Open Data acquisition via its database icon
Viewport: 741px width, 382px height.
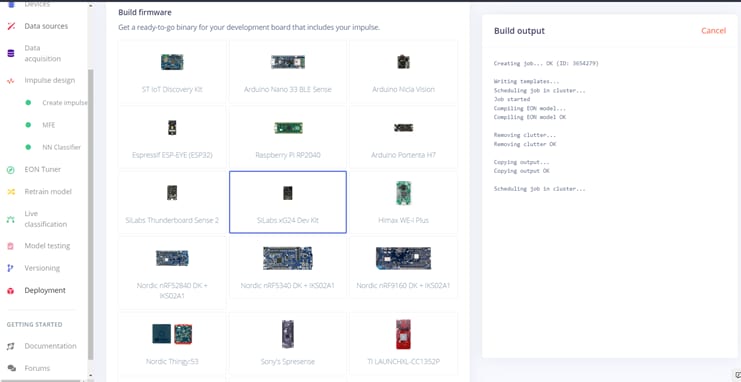click(11, 53)
